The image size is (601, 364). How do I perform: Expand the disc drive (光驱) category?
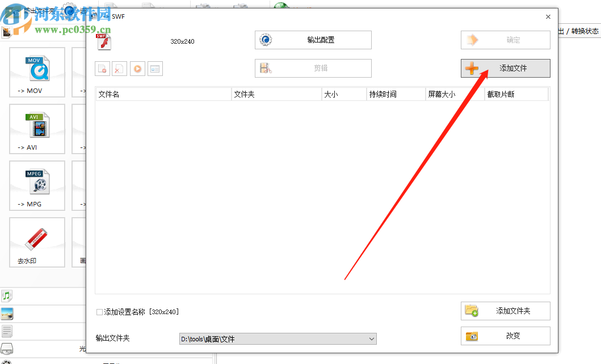[x=7, y=349]
